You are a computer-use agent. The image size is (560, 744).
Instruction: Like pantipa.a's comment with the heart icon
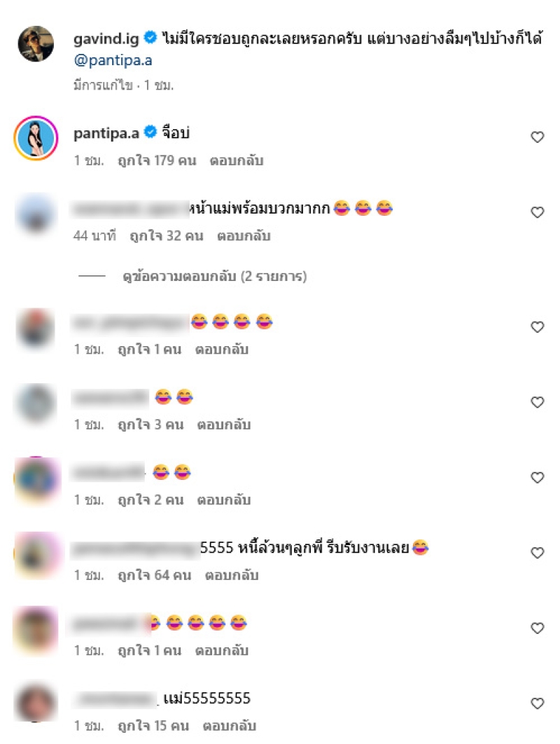537,137
